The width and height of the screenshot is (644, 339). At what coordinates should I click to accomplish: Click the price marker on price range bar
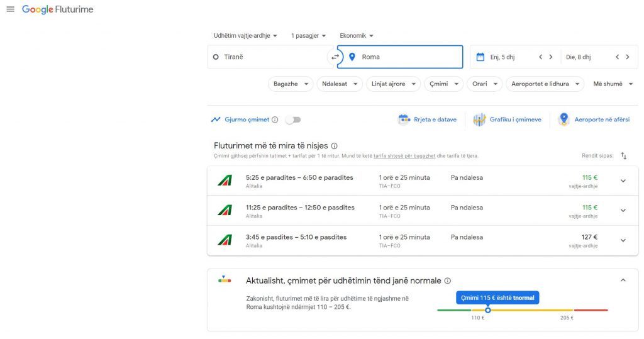tap(487, 310)
